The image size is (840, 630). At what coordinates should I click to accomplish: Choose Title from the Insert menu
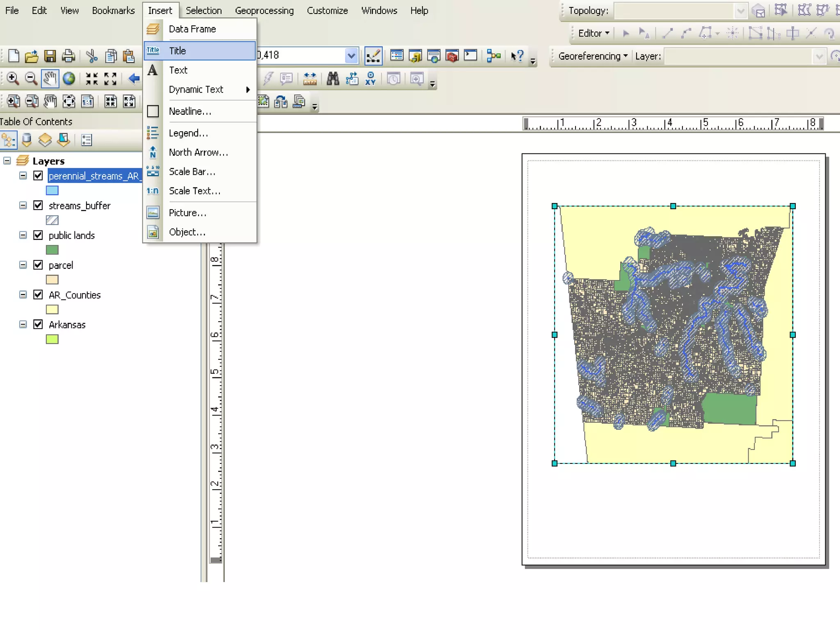(178, 50)
